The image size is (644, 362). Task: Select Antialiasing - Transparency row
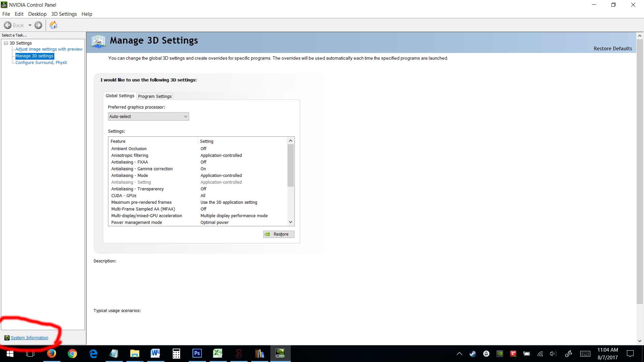198,189
